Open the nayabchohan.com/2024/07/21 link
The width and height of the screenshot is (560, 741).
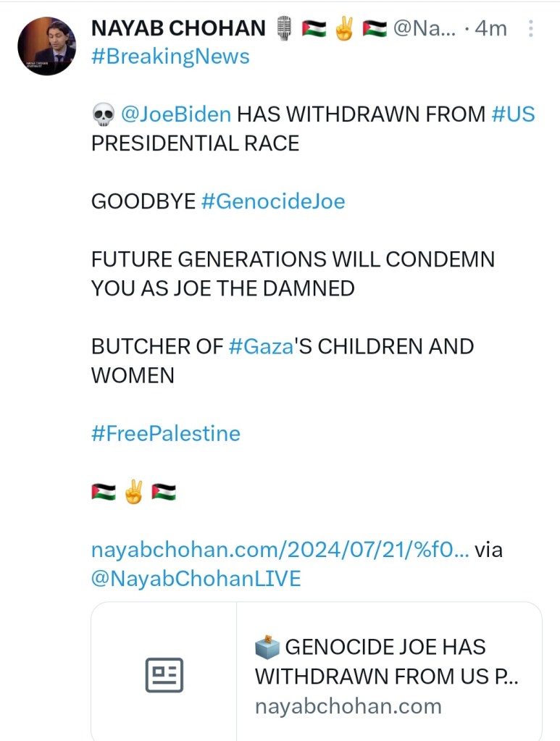pos(280,550)
